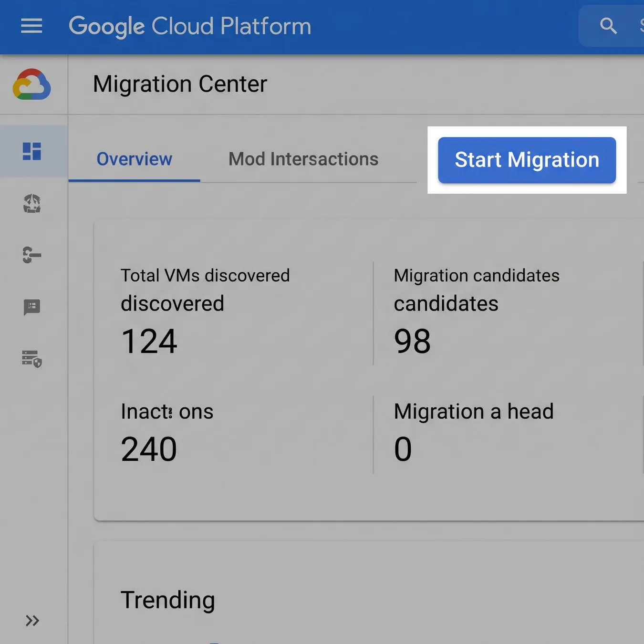The width and height of the screenshot is (644, 644).
Task: Click the Migration a head value 0
Action: point(403,449)
